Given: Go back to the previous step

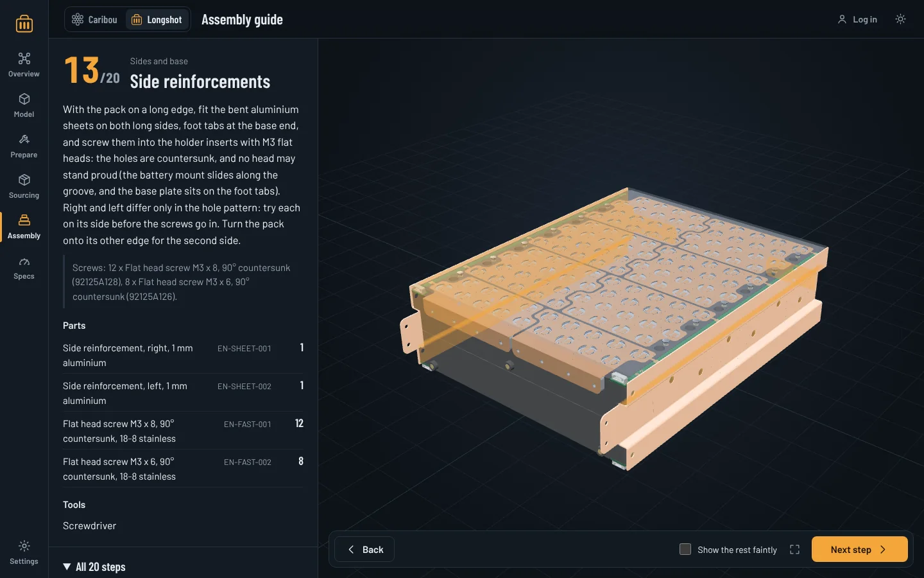Looking at the screenshot, I should (364, 549).
